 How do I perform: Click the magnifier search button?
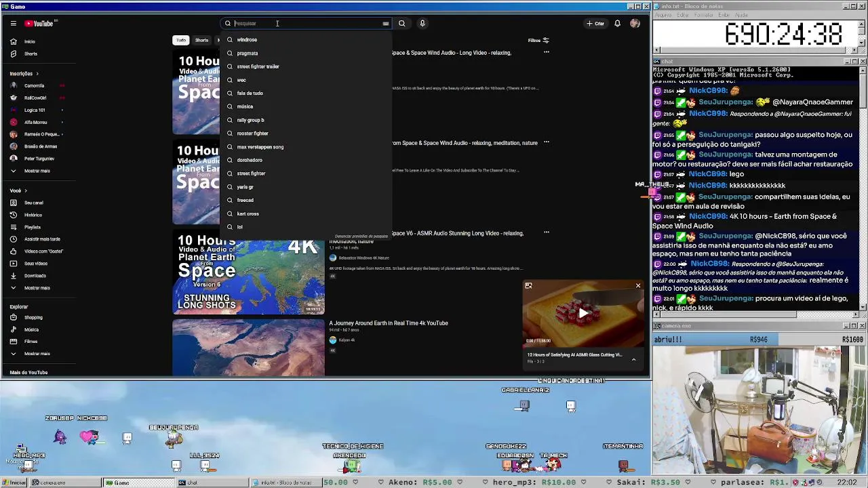401,24
